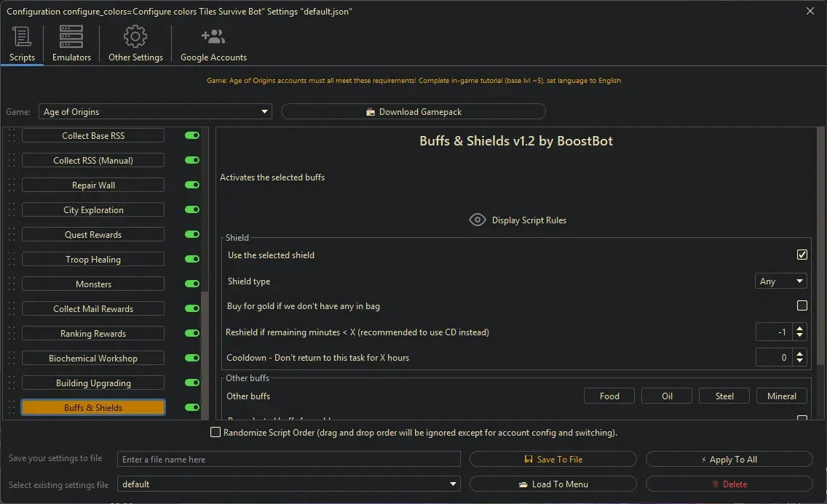Grab the drag handle beside Repair Wall
The width and height of the screenshot is (827, 504).
[11, 185]
